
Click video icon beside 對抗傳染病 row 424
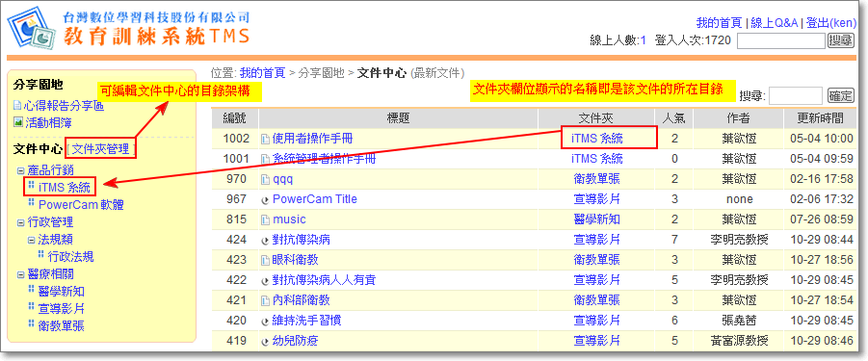click(266, 241)
